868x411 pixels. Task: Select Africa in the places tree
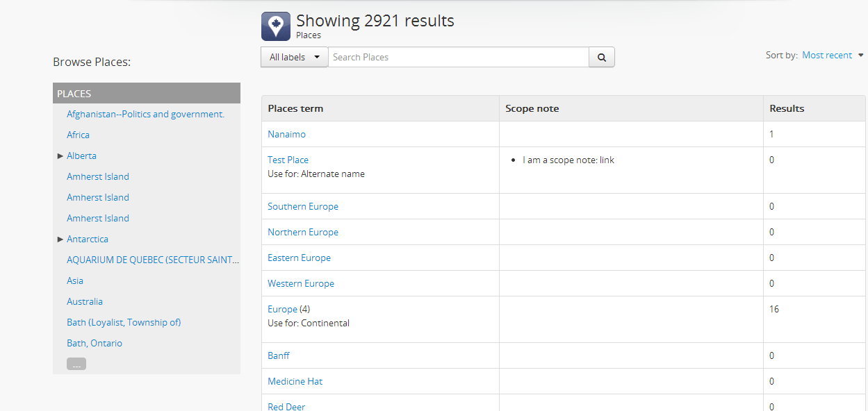(x=78, y=135)
